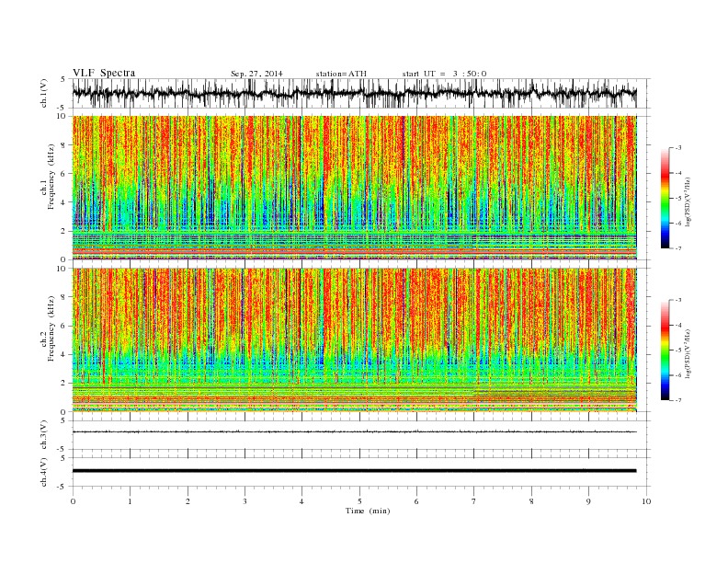The width and height of the screenshot is (728, 563).
Task: Click the "-3" label on ch.2 colorbar
Action: [x=678, y=300]
